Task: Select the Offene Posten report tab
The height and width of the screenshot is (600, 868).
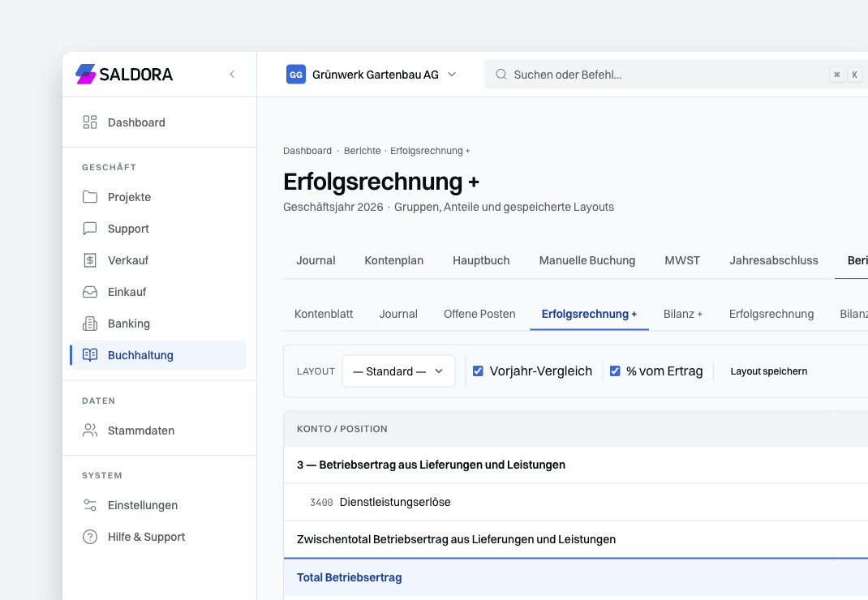Action: (479, 314)
